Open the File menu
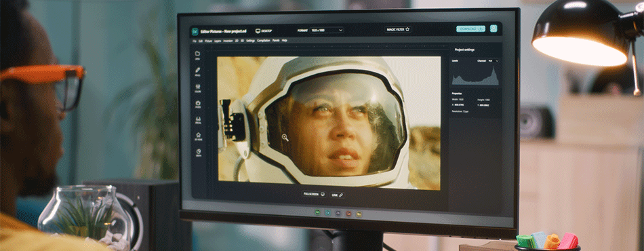The image size is (644, 251). (195, 41)
